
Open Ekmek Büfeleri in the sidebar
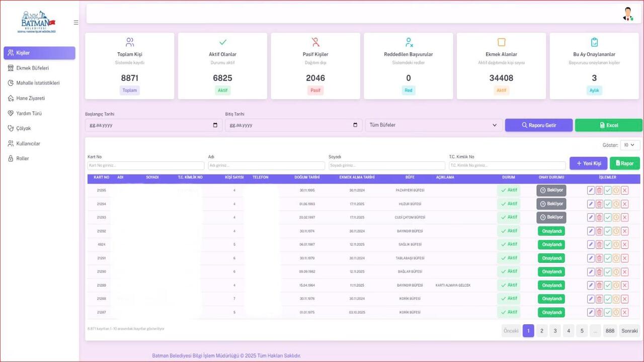[x=33, y=68]
